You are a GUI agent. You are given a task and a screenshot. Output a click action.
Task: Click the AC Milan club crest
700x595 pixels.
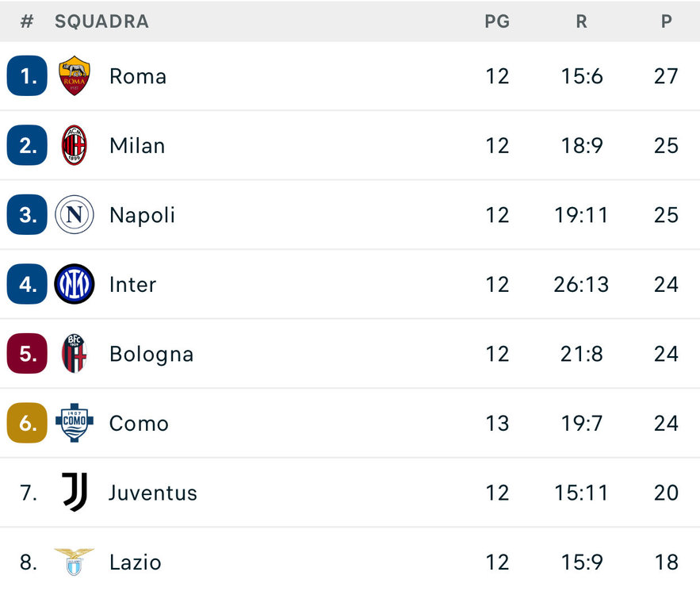75,145
